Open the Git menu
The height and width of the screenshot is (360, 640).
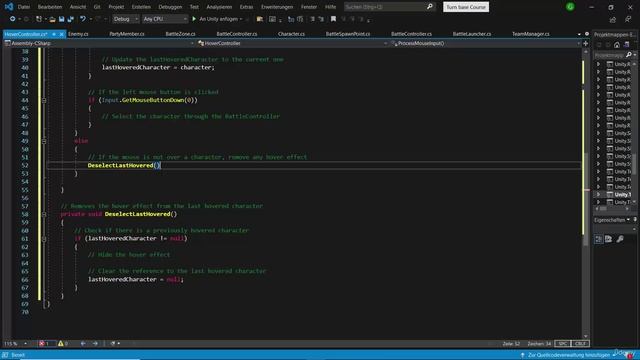point(97,7)
